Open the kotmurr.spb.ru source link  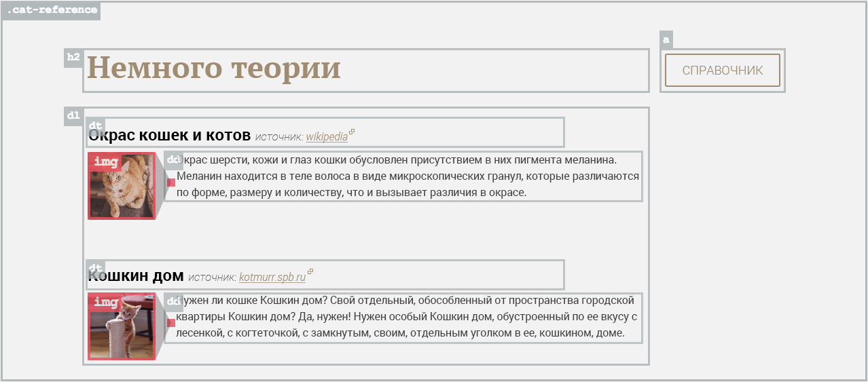(272, 278)
